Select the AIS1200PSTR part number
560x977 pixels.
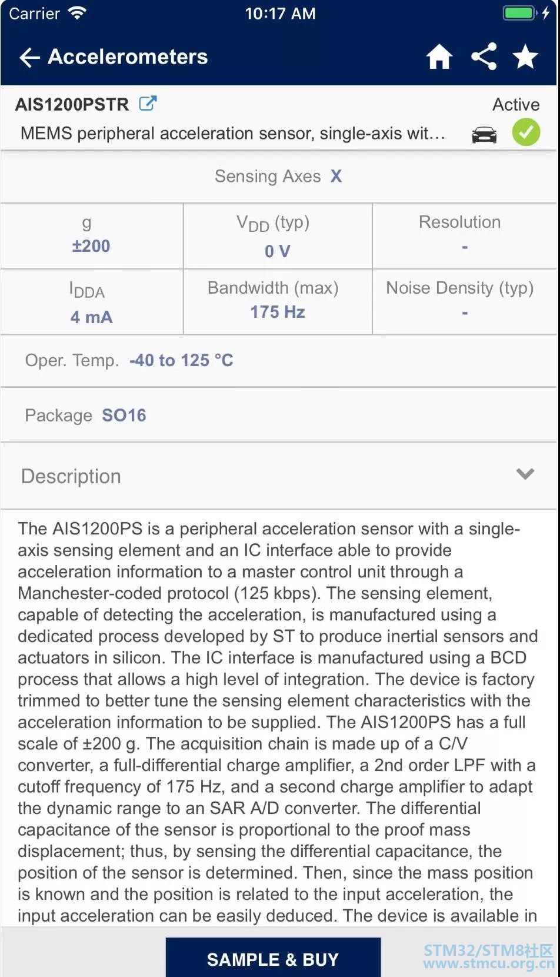tap(72, 104)
